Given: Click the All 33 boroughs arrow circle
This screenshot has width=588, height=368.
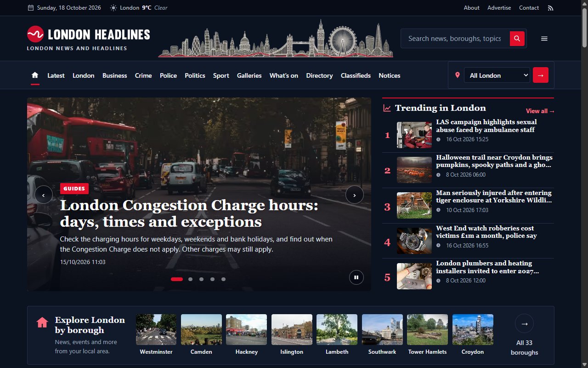Looking at the screenshot, I should coord(524,323).
